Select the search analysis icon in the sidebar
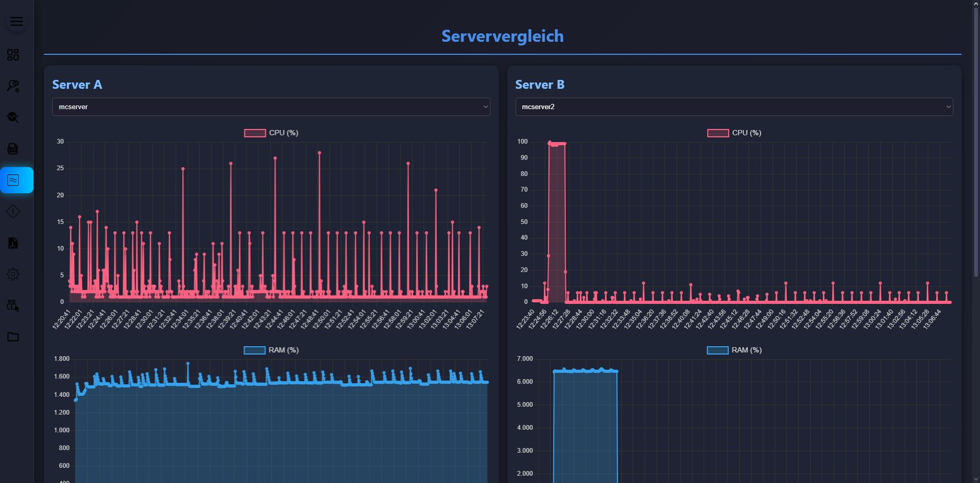 tap(13, 86)
